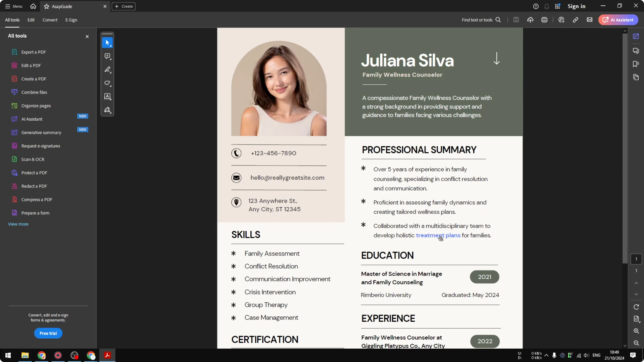Viewport: 644px width, 362px height.
Task: Switch to the E-Sign tab
Action: (x=71, y=20)
